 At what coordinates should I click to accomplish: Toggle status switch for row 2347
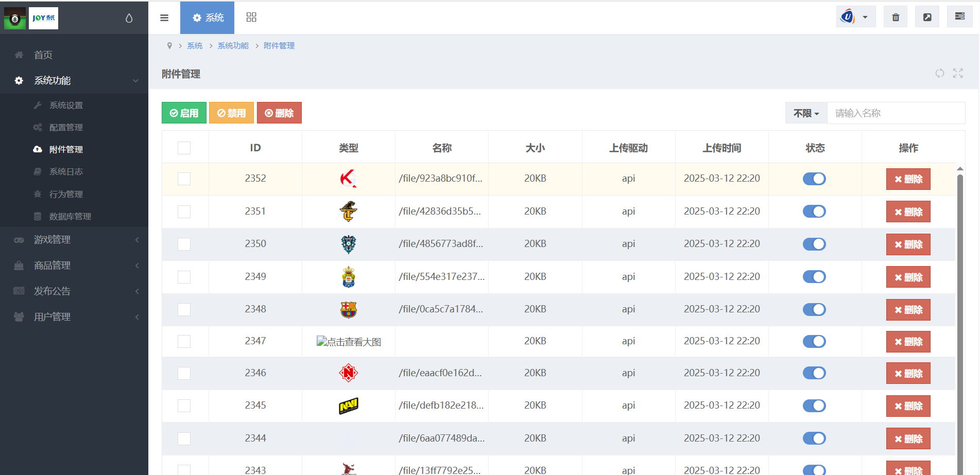(x=814, y=341)
